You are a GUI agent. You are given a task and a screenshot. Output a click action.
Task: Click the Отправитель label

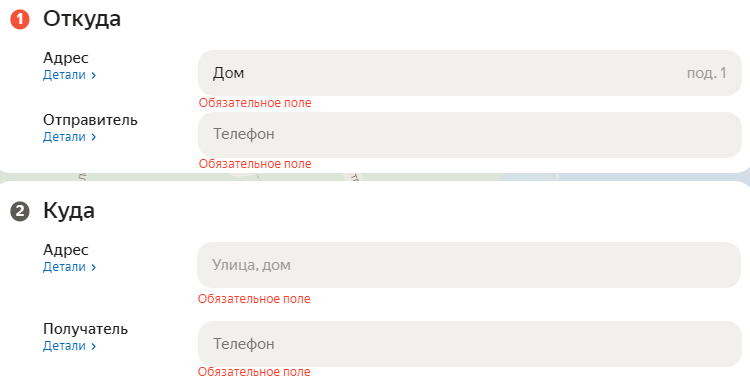point(90,120)
